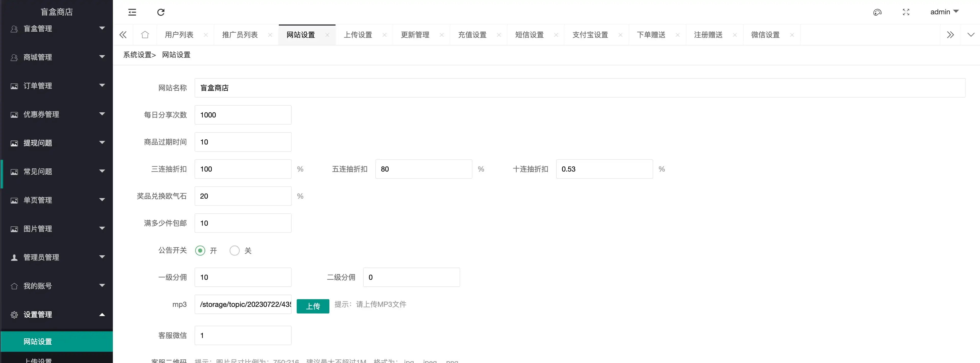
Task: Close the 充值设置 tab
Action: pyautogui.click(x=499, y=35)
